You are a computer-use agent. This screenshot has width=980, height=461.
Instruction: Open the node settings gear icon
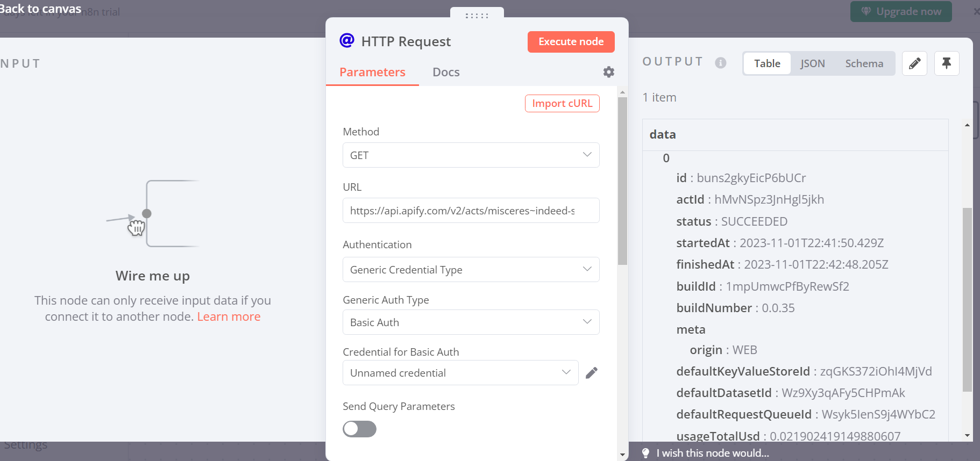608,72
